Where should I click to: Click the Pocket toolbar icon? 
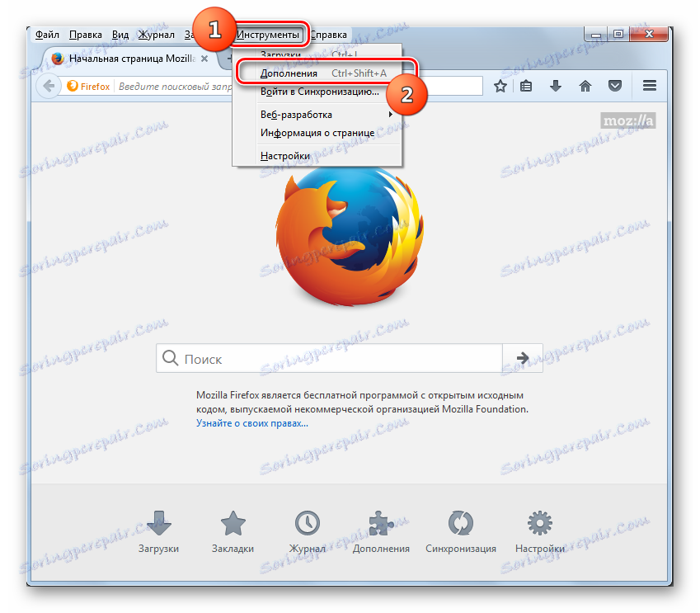615,86
